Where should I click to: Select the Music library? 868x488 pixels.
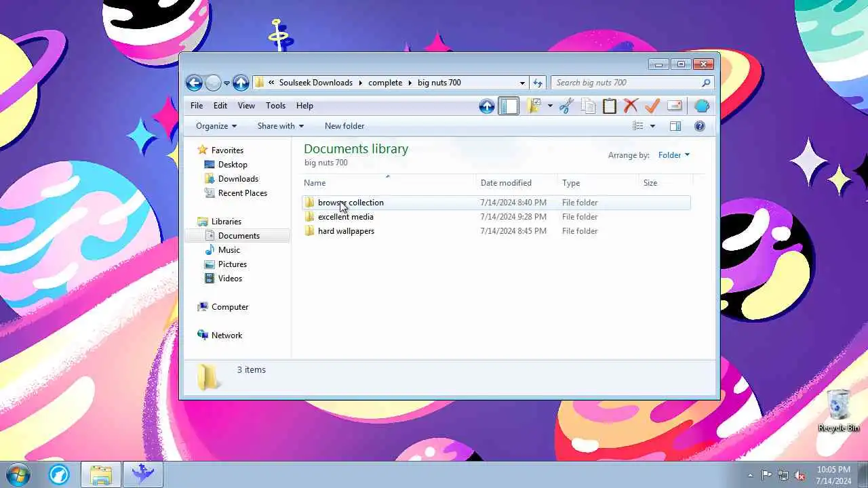tap(229, 250)
